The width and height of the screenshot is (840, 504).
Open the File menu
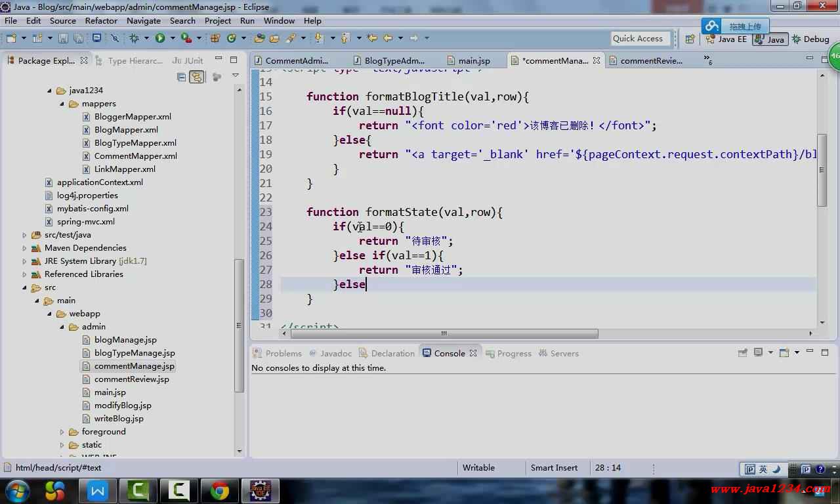coord(10,20)
